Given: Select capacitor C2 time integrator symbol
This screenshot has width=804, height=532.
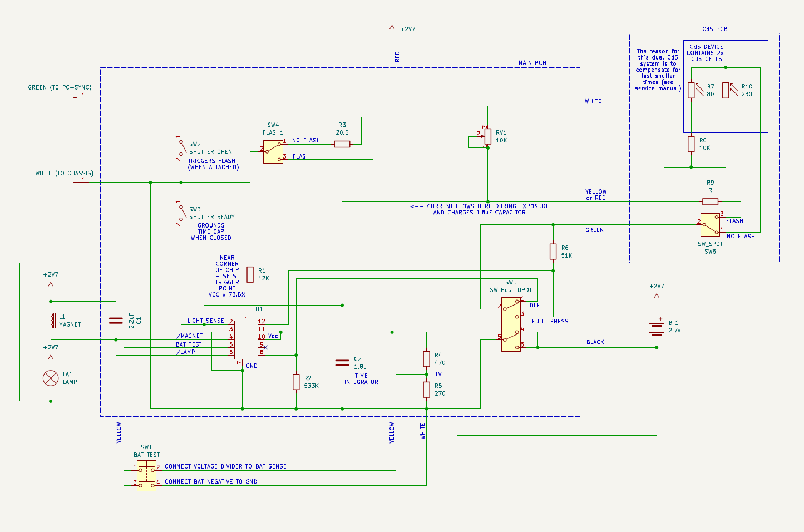Looking at the screenshot, I should tap(342, 363).
